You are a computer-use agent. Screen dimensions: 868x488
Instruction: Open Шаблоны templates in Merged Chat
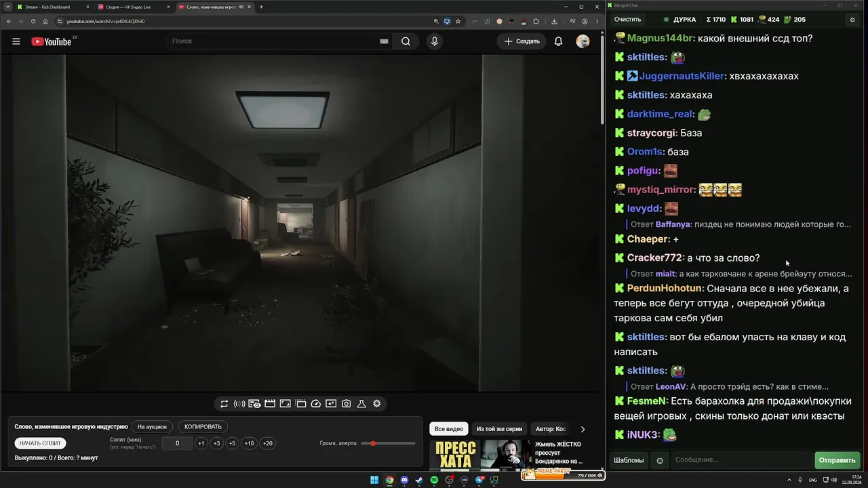629,460
